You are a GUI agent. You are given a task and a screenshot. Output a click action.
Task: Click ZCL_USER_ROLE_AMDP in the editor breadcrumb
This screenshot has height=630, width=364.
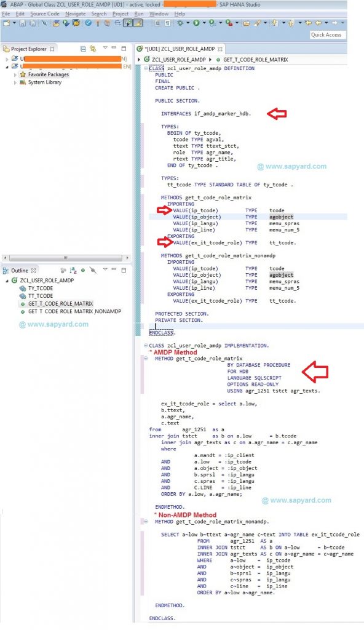(x=179, y=60)
